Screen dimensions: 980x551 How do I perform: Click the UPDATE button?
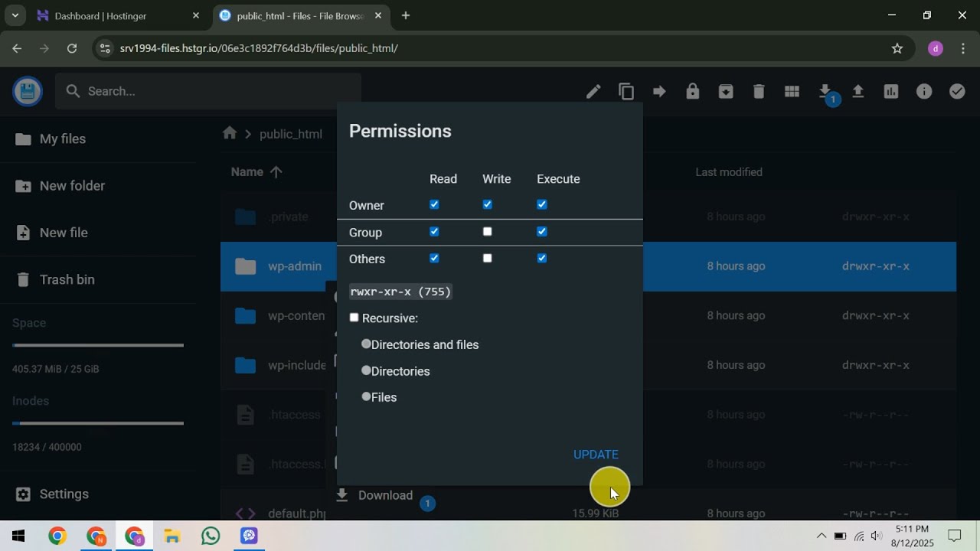coord(596,455)
